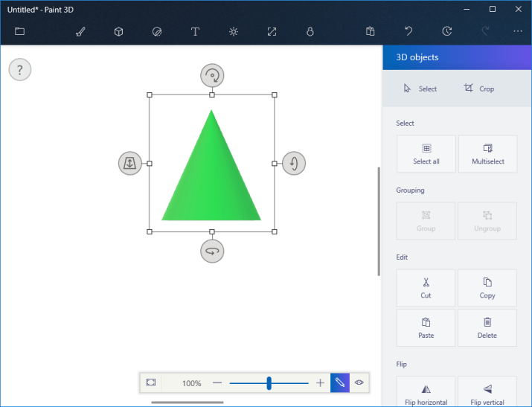Click the Undo arrow in the toolbar
Screen dimensions: 532x407
[408, 31]
